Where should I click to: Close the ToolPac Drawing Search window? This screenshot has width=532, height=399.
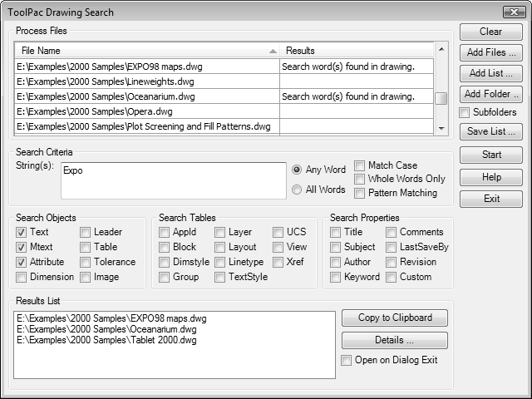514,12
